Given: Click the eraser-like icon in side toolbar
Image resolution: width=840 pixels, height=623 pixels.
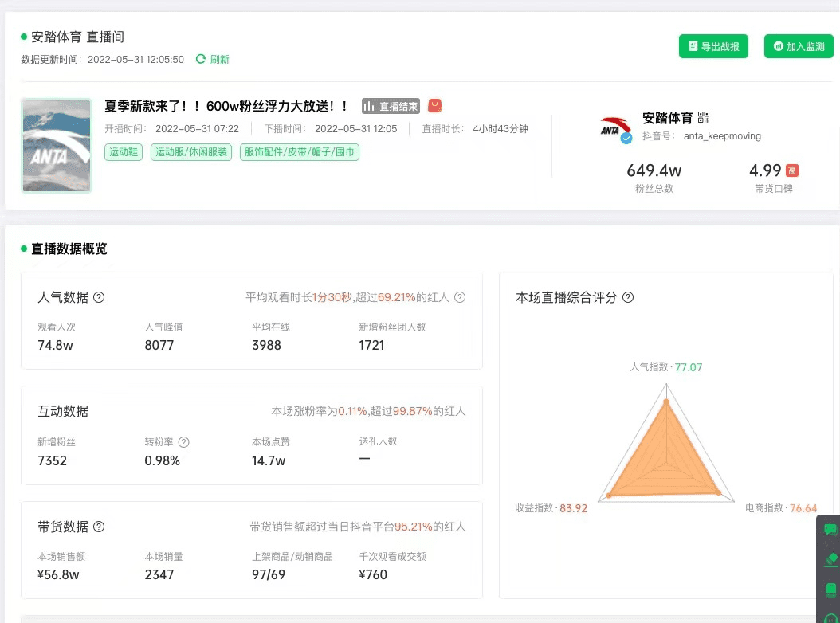Looking at the screenshot, I should [831, 560].
